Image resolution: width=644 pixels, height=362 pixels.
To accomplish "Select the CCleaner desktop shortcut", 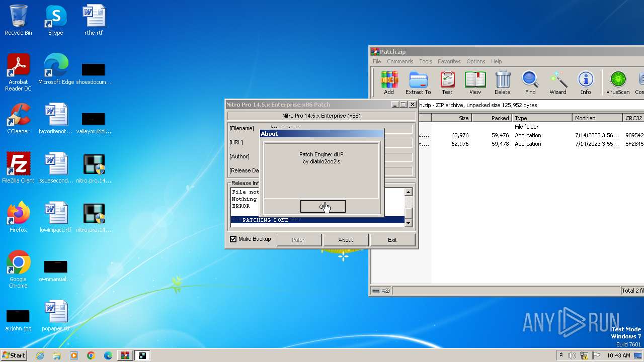I will 18,119.
